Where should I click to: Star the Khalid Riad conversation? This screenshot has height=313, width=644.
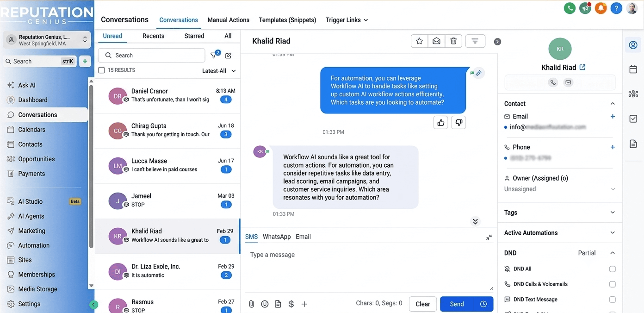419,41
